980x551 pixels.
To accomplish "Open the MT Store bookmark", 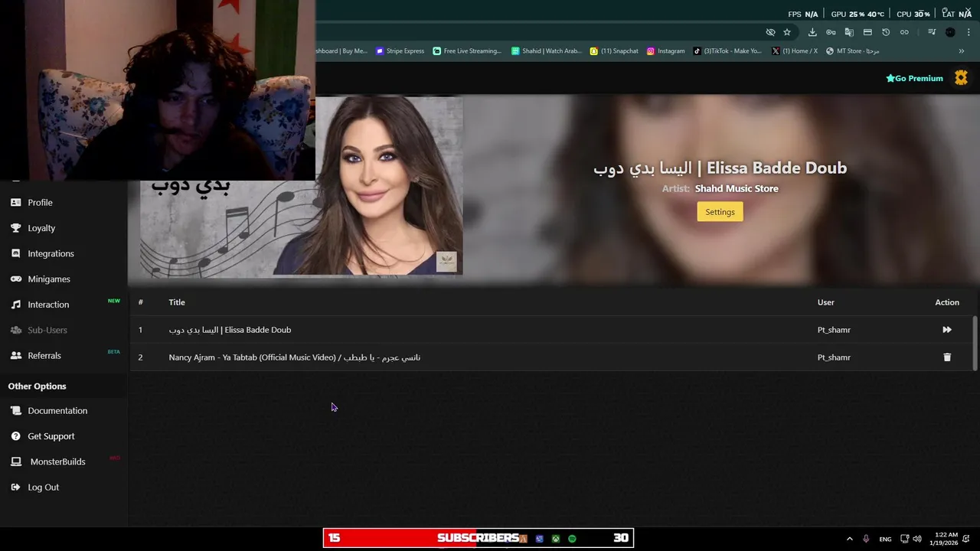I will tap(853, 51).
